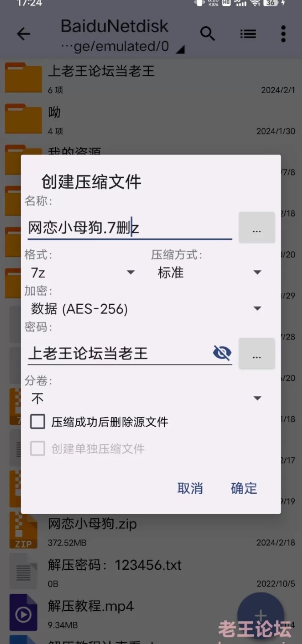Open password options ellipsis button
Screen dimensions: 302x644
click(x=257, y=353)
